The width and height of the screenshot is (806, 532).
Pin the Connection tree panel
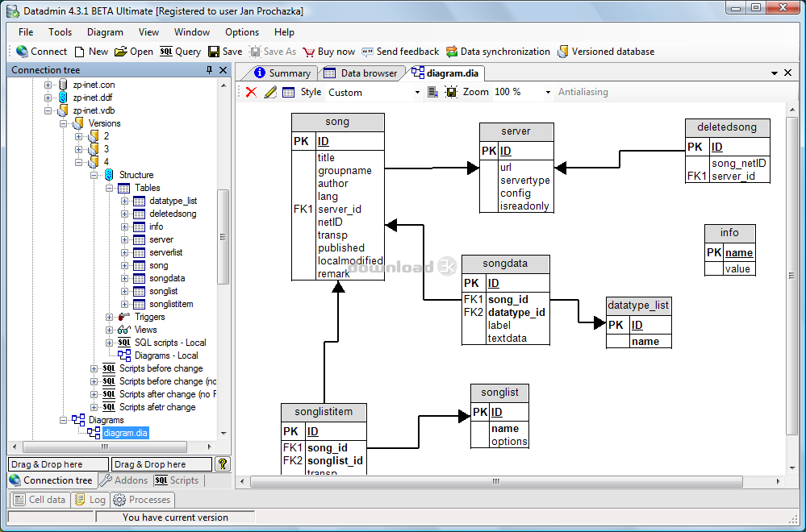tap(209, 70)
